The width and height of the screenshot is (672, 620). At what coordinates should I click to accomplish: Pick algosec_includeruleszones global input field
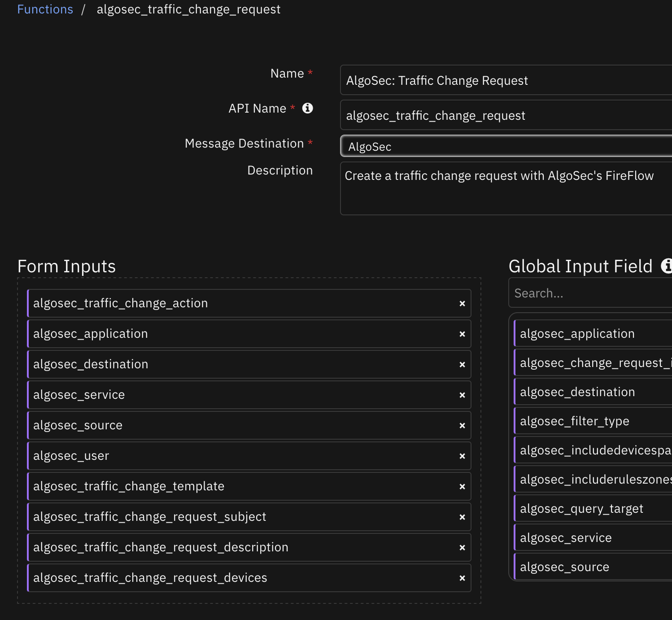593,479
